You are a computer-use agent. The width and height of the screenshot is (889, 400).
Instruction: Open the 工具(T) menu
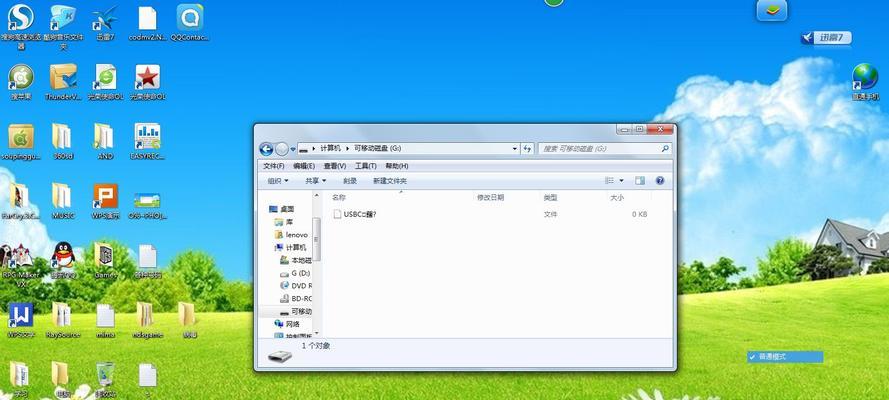click(x=366, y=166)
